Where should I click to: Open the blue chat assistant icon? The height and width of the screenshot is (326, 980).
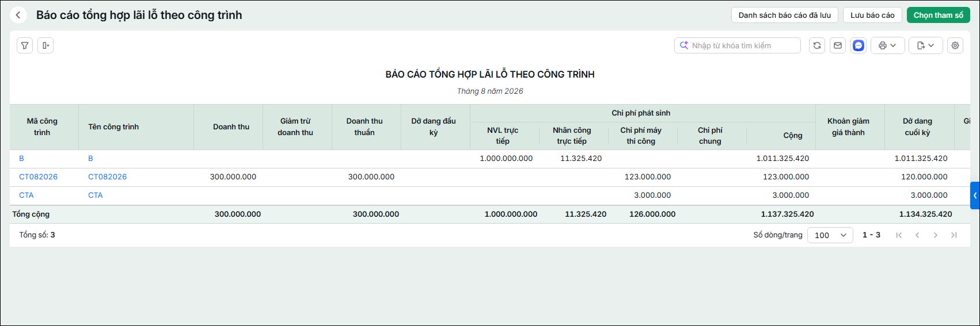(859, 45)
